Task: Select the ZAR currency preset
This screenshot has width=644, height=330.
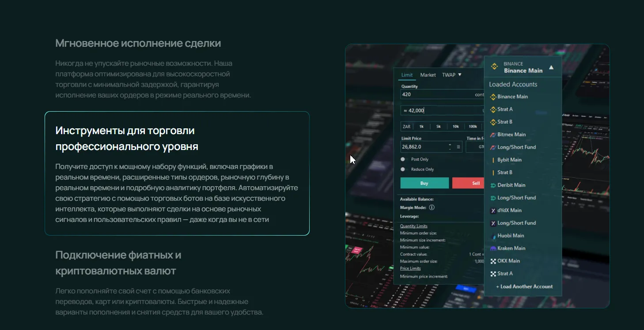Action: tap(406, 127)
